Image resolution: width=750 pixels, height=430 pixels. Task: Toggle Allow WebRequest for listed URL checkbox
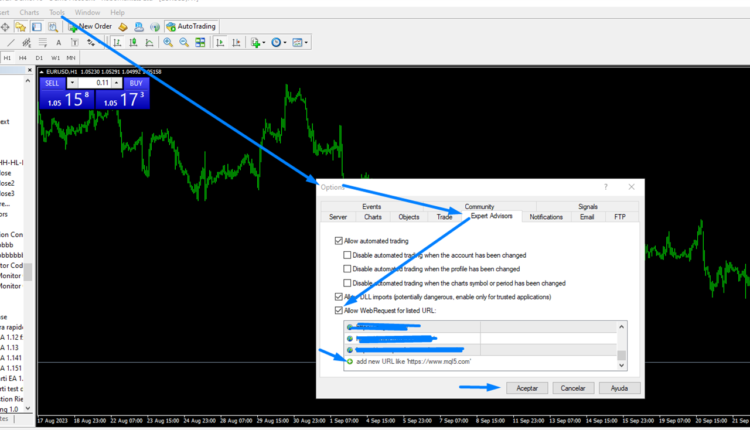tap(337, 311)
